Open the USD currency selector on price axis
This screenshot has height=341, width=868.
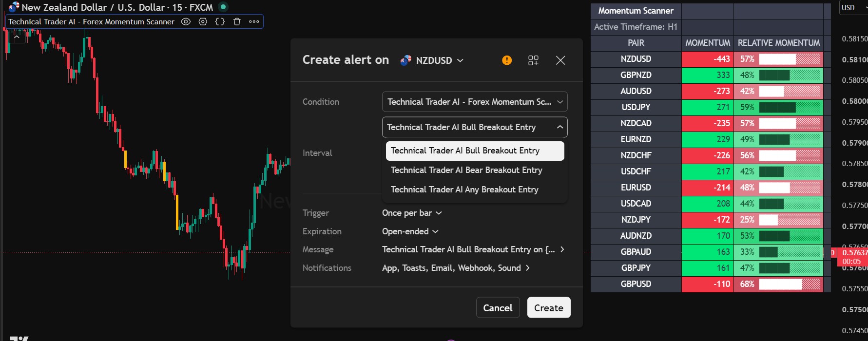click(x=853, y=7)
